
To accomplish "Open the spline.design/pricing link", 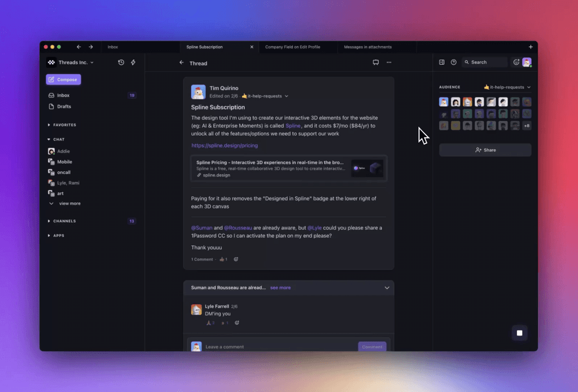I will [225, 146].
